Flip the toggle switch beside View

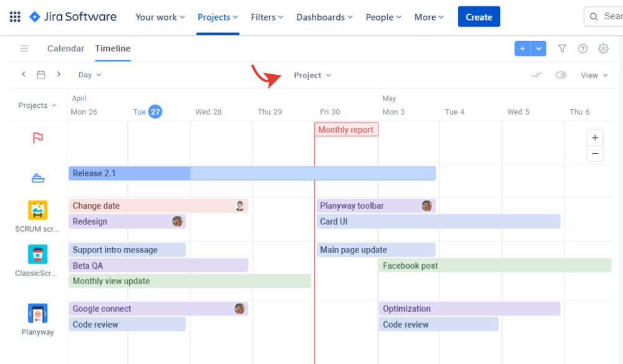click(561, 75)
